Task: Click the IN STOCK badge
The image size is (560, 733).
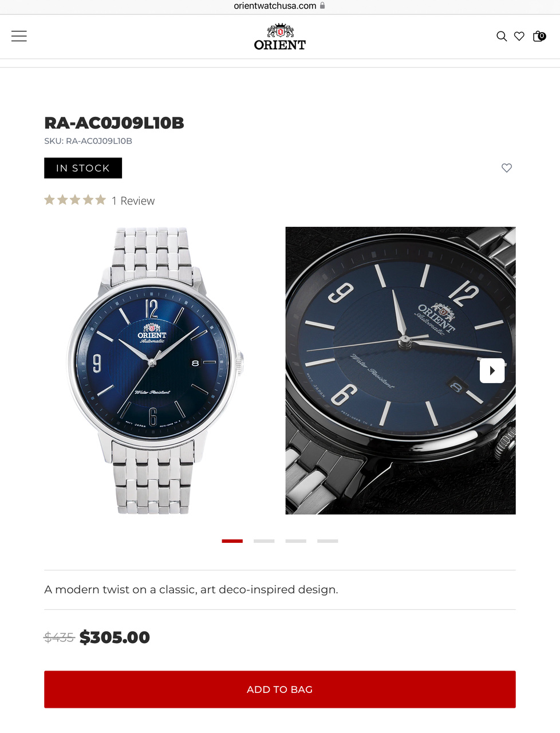Action: [x=83, y=168]
